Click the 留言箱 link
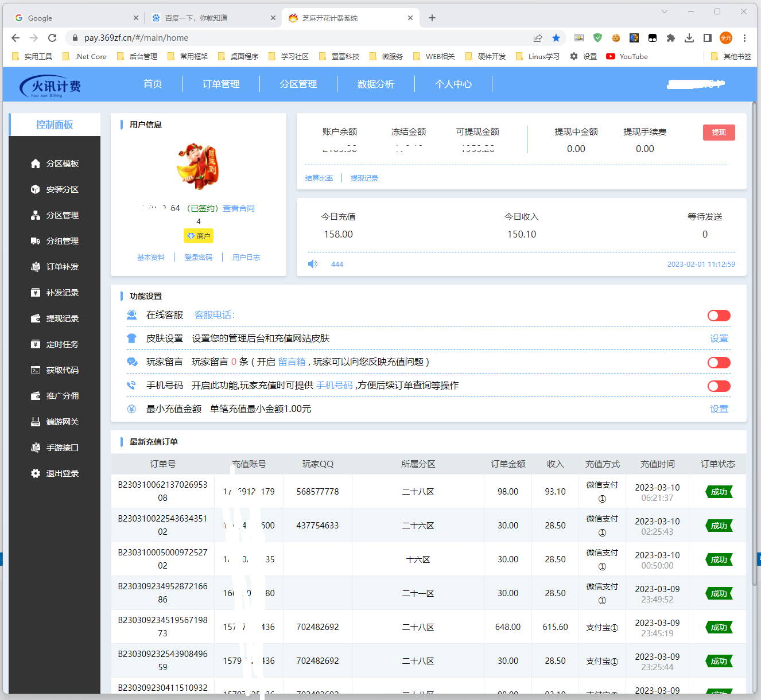 tap(292, 362)
